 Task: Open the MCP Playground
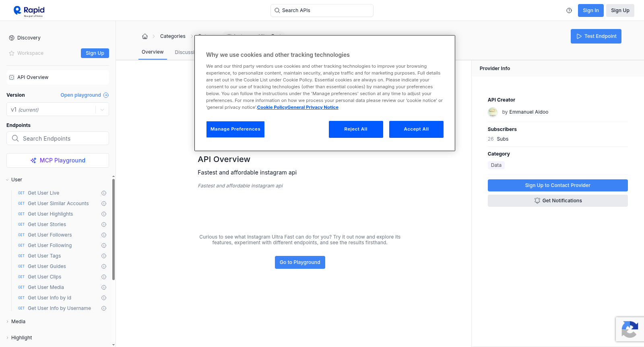point(58,160)
